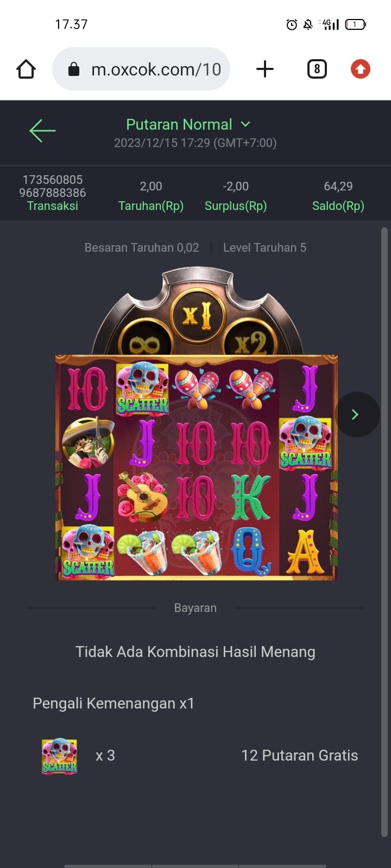Select the m.oxcok.com address bar
The width and height of the screenshot is (391, 868).
[141, 69]
